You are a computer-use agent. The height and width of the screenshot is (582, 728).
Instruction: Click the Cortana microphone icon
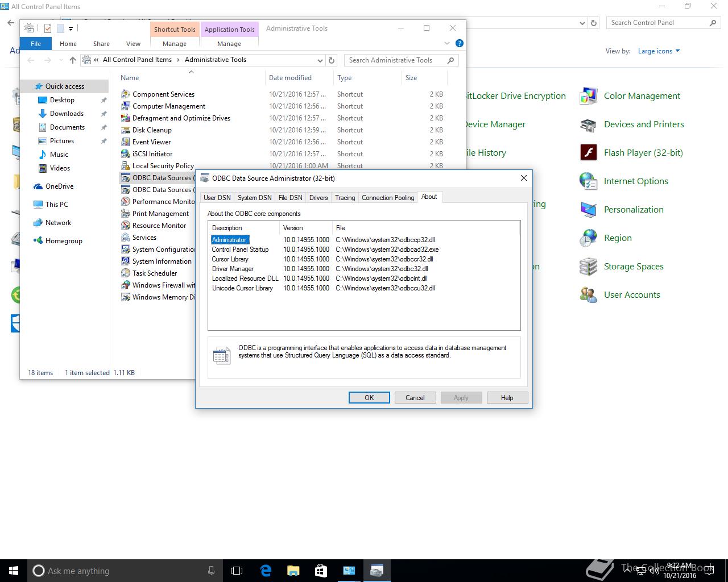coord(211,571)
